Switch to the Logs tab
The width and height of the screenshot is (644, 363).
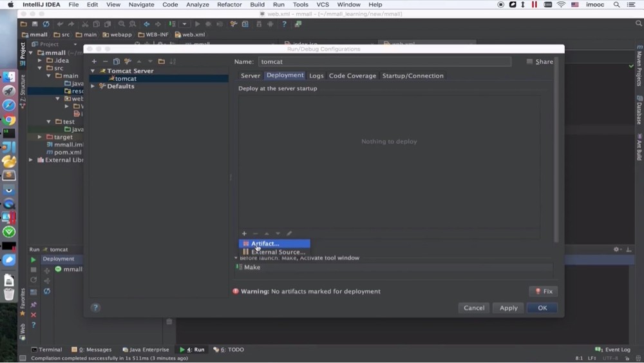(316, 75)
